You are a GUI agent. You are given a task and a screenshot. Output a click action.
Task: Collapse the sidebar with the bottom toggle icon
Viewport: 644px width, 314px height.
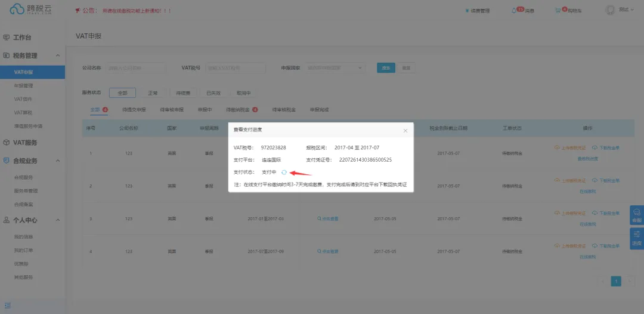coord(7,306)
